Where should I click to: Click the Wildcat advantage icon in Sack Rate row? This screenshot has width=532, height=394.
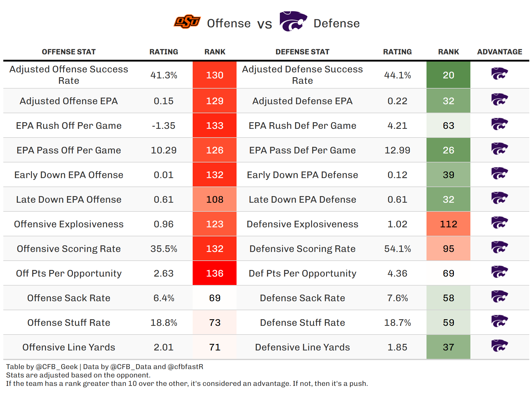500,297
